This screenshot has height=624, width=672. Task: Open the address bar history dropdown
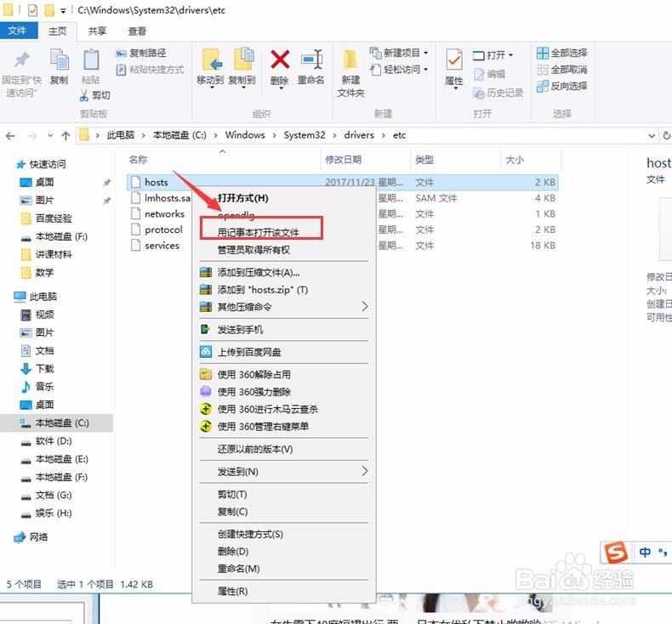[652, 136]
